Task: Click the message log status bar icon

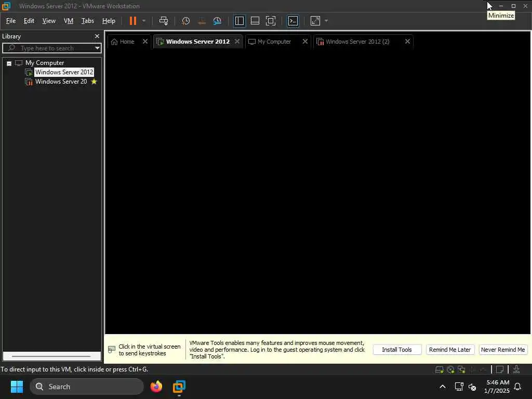Action: pyautogui.click(x=500, y=369)
